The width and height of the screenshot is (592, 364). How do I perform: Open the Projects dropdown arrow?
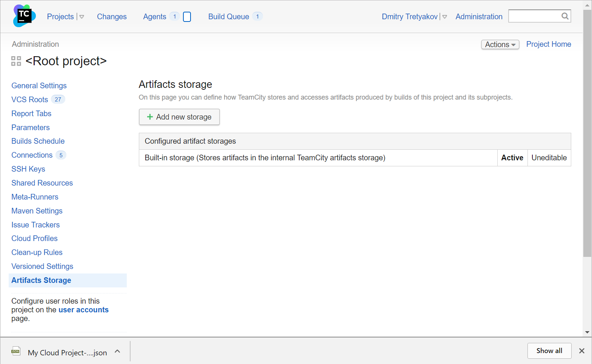[81, 17]
